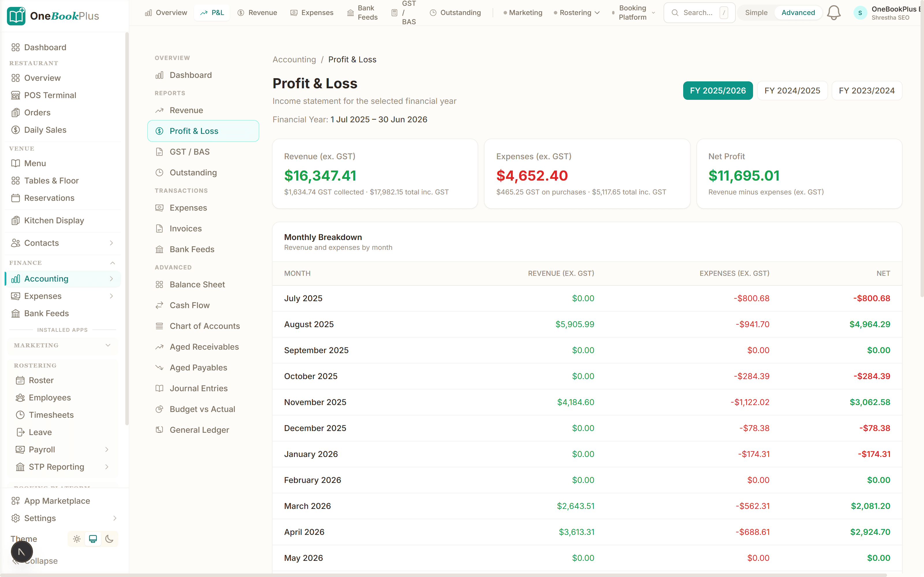This screenshot has height=577, width=924.
Task: Open the notifications bell
Action: tap(834, 12)
